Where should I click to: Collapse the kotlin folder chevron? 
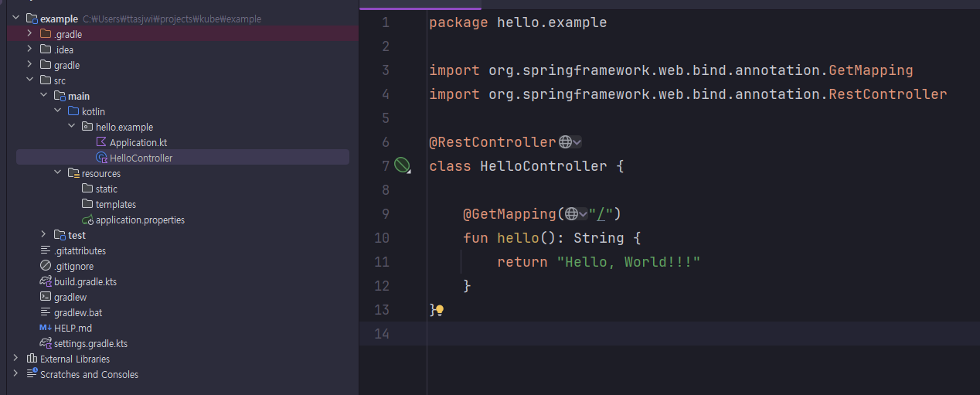point(58,111)
